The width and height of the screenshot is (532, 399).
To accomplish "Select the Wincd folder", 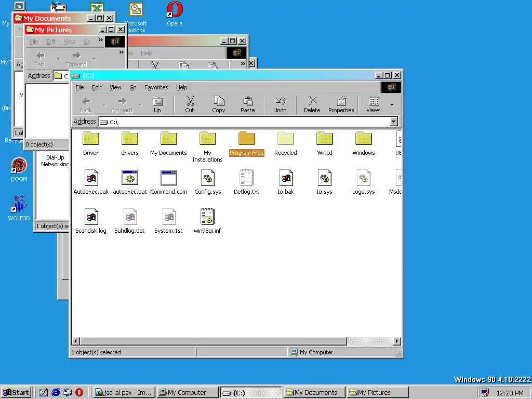I will [x=324, y=143].
